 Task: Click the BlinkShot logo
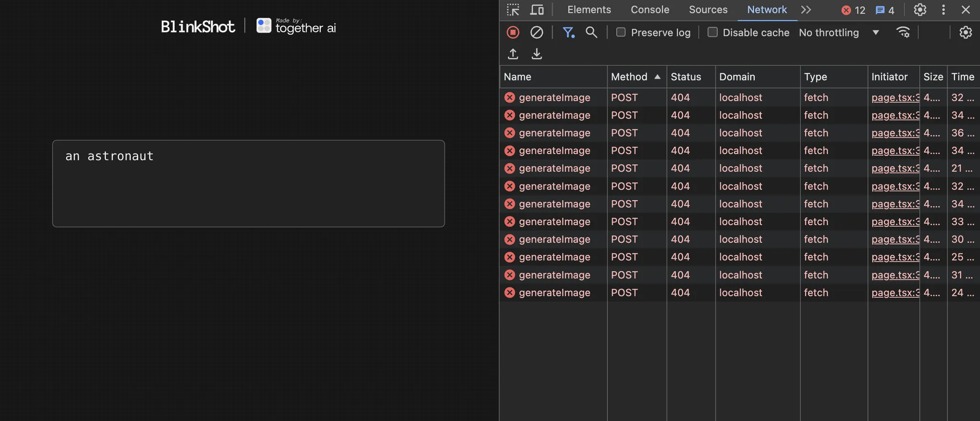click(198, 26)
